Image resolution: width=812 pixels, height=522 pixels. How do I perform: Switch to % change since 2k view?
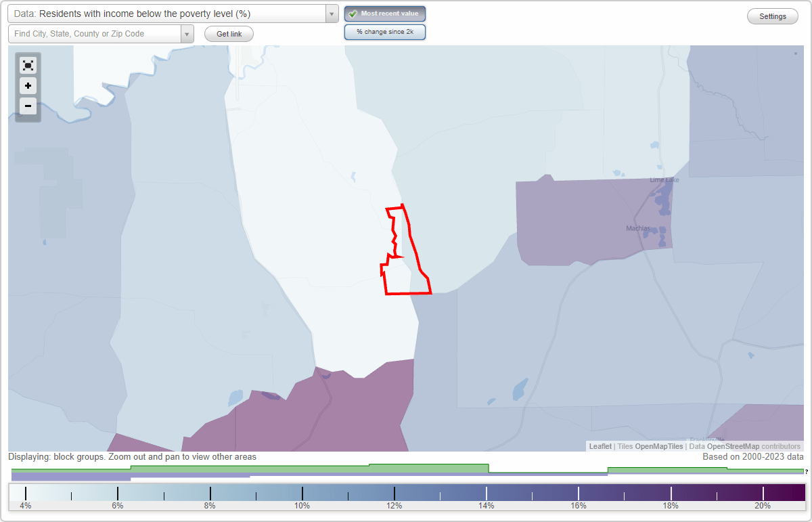point(384,31)
